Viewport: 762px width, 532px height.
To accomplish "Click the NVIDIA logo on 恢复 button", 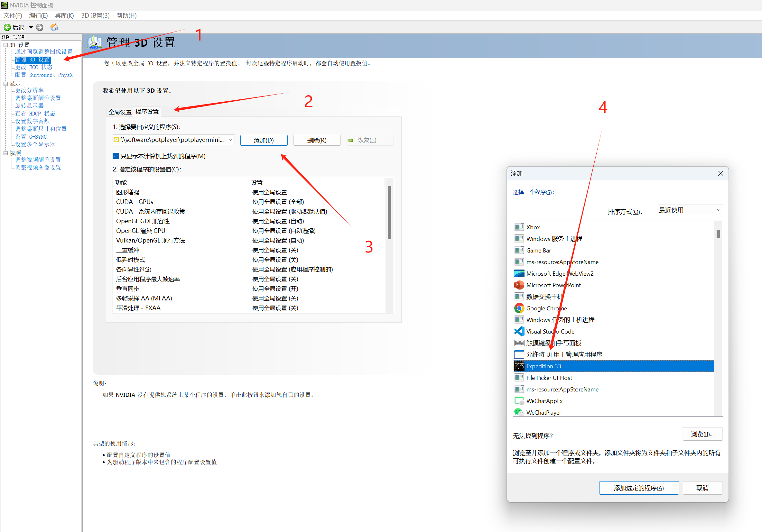I will coord(350,140).
